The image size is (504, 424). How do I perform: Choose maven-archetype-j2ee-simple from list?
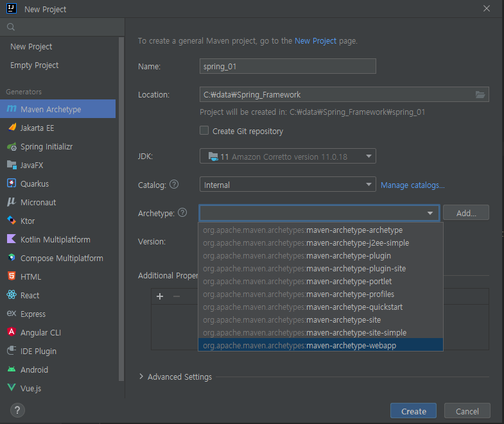point(320,243)
